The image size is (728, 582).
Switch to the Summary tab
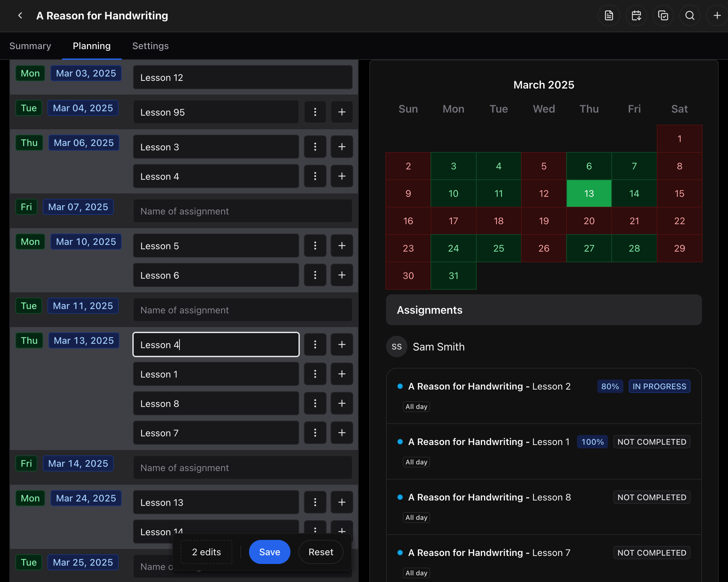30,46
